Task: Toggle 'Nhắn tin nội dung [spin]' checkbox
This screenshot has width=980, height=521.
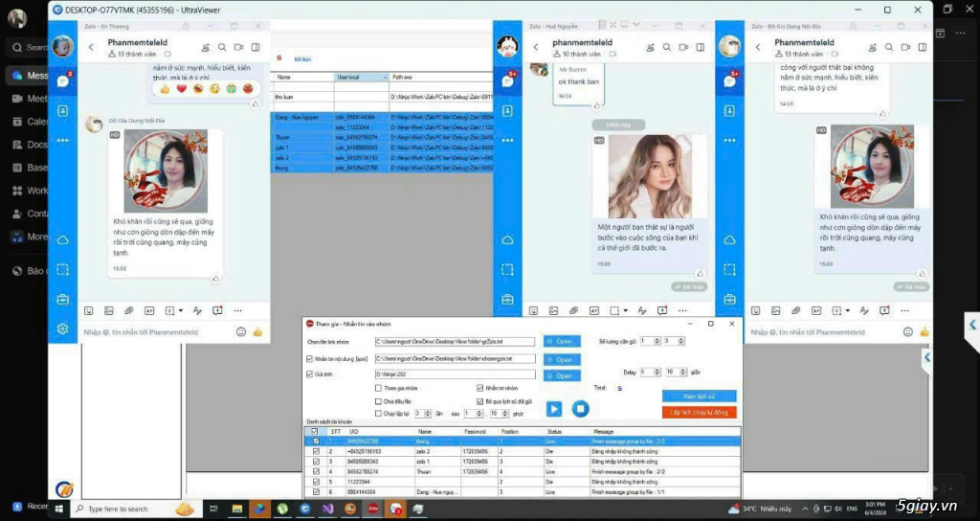Action: click(x=309, y=360)
